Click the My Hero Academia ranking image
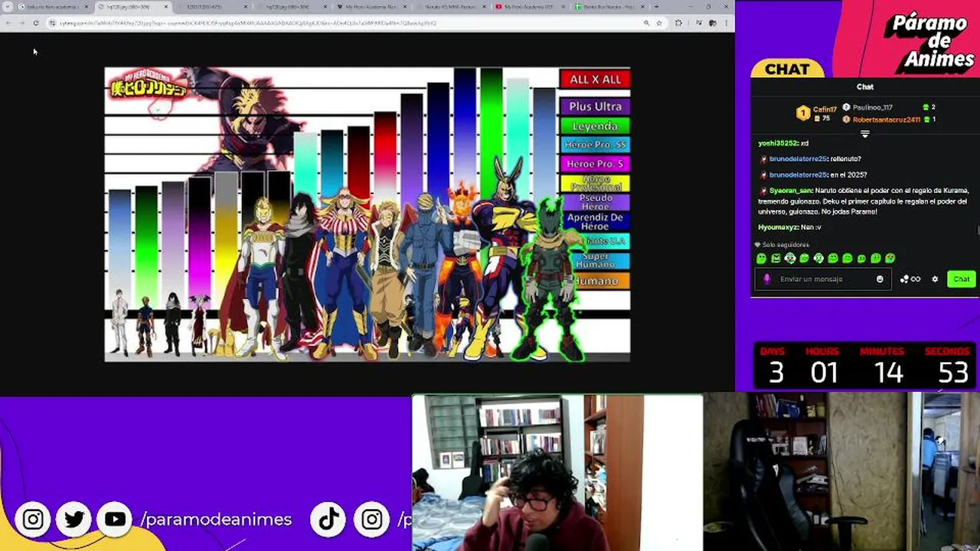Image resolution: width=980 pixels, height=551 pixels. [367, 214]
